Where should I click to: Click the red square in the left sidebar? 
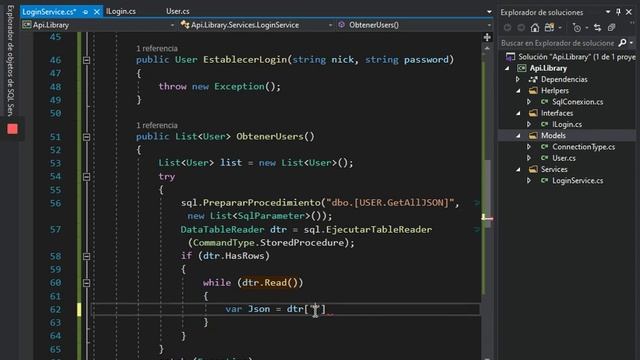12,129
